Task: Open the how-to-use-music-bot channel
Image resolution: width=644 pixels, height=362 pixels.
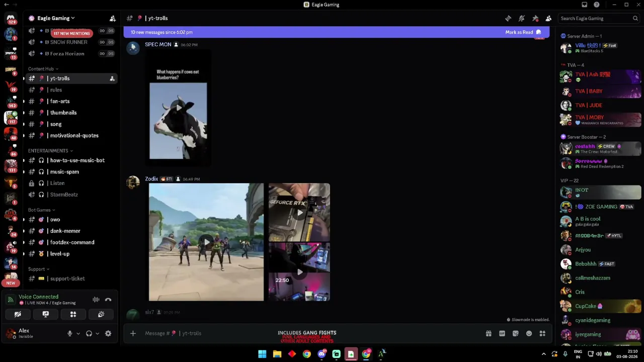Action: tap(70, 160)
